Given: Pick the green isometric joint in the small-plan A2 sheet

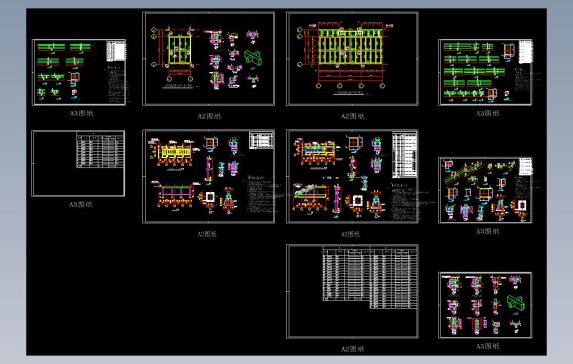Looking at the screenshot, I should 253,58.
